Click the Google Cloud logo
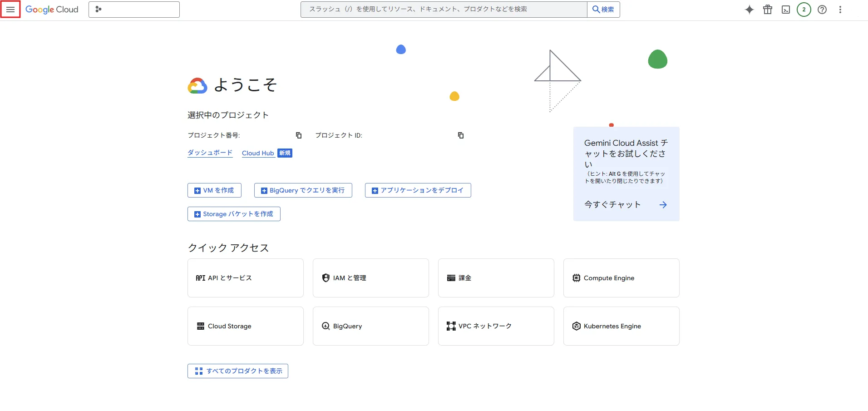 point(52,10)
